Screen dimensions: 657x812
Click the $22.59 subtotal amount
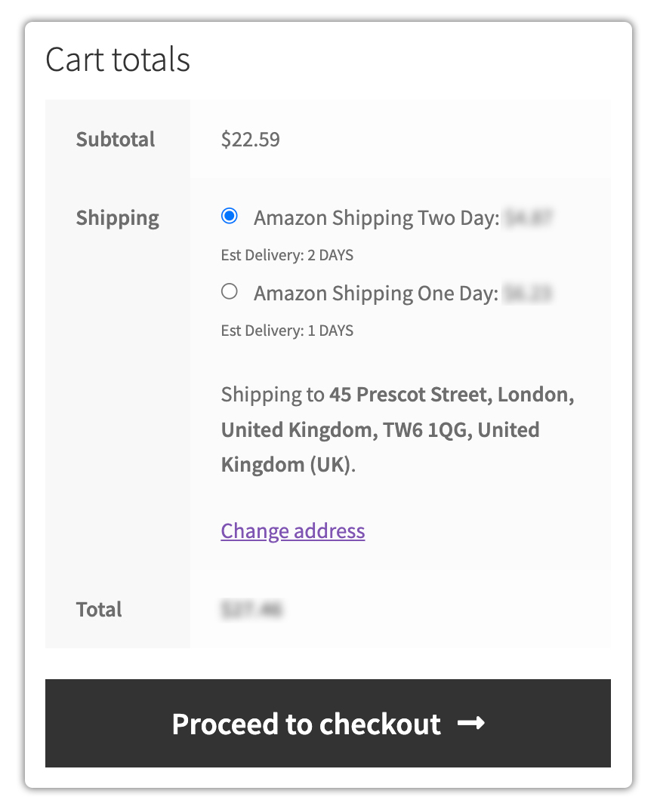(250, 140)
